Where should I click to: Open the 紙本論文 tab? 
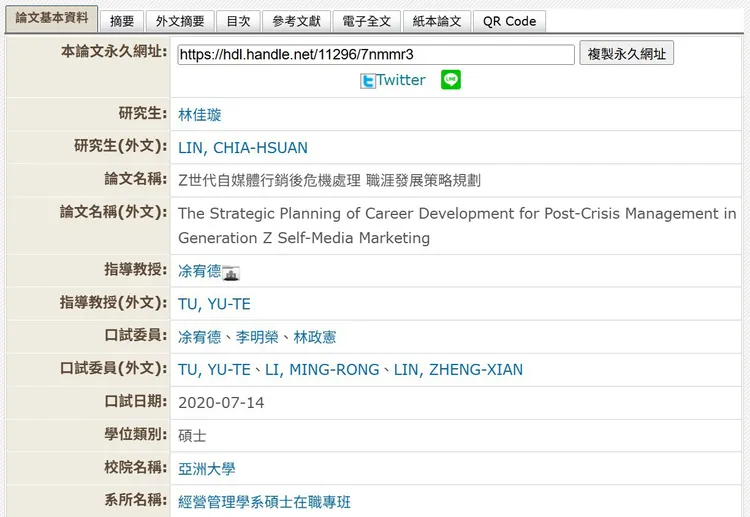click(437, 22)
